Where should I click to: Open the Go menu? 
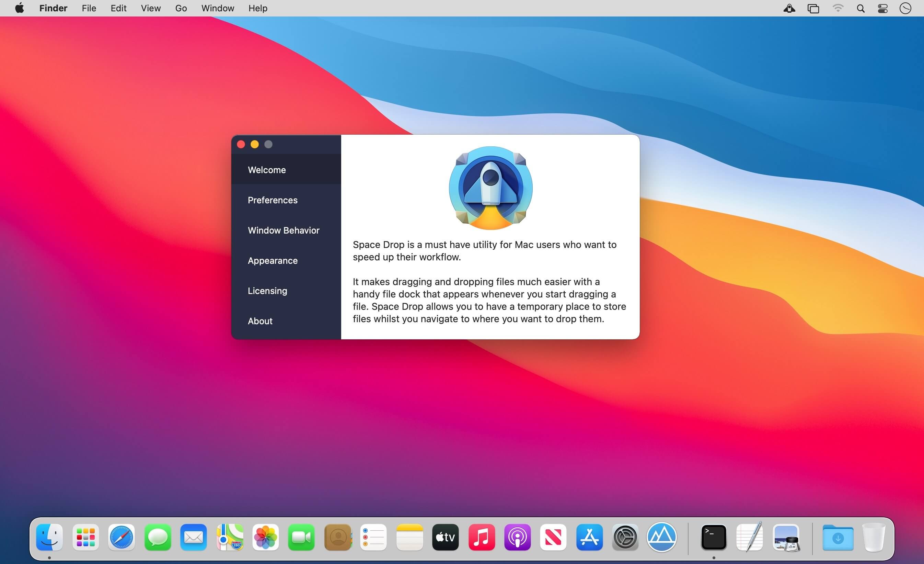tap(181, 8)
